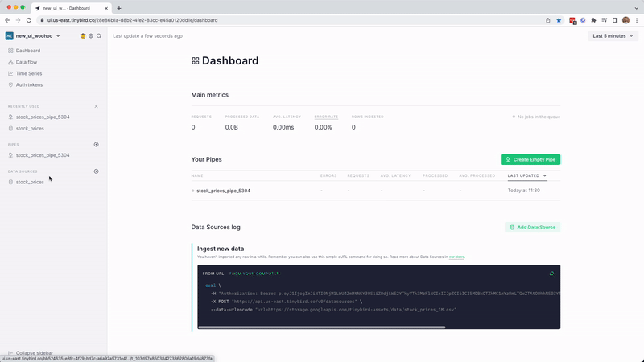Click the Create Empty Pipe button

click(530, 160)
